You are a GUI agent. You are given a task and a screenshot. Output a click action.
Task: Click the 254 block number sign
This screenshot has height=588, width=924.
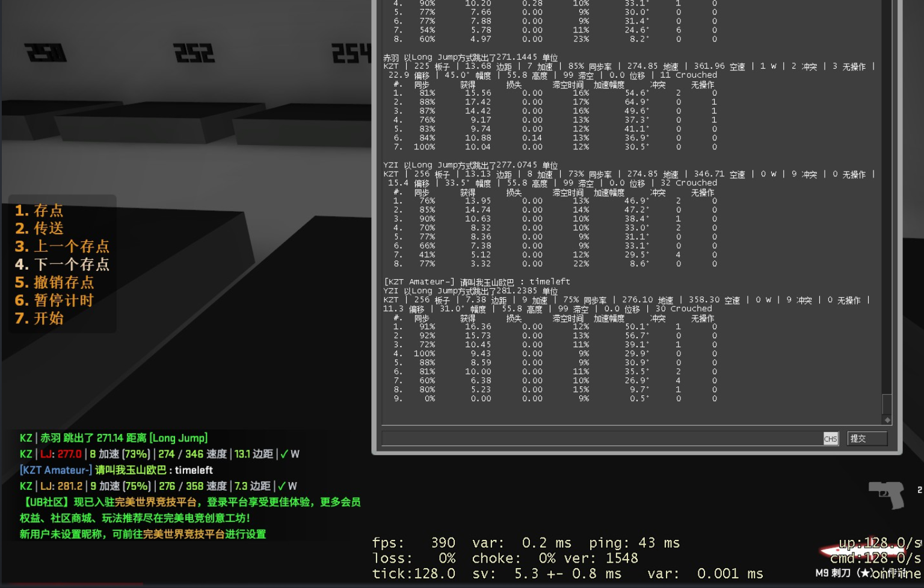coord(351,53)
